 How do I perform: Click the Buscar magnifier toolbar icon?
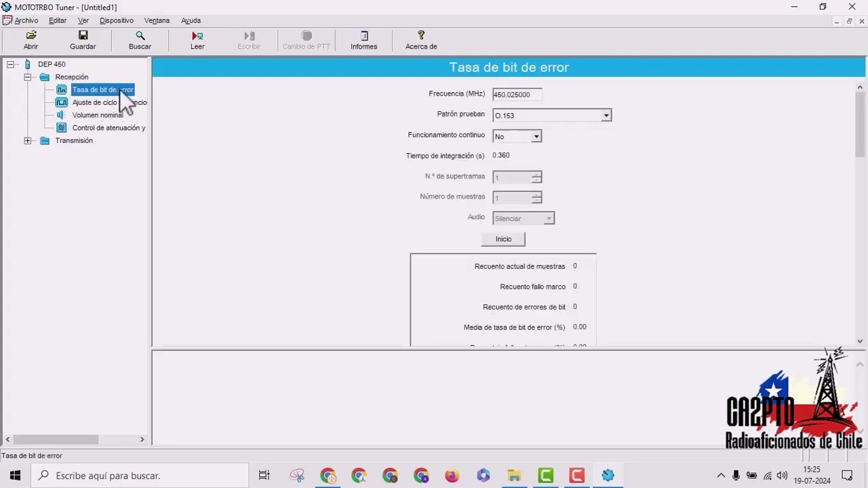(x=140, y=35)
